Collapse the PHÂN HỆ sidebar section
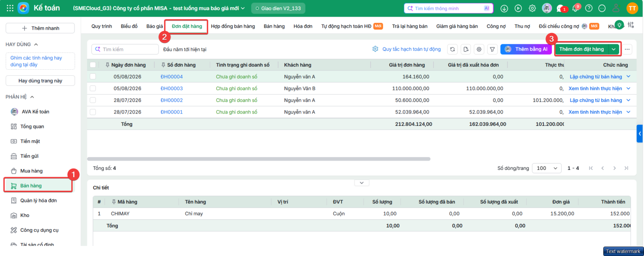The width and height of the screenshot is (644, 256). point(32,97)
